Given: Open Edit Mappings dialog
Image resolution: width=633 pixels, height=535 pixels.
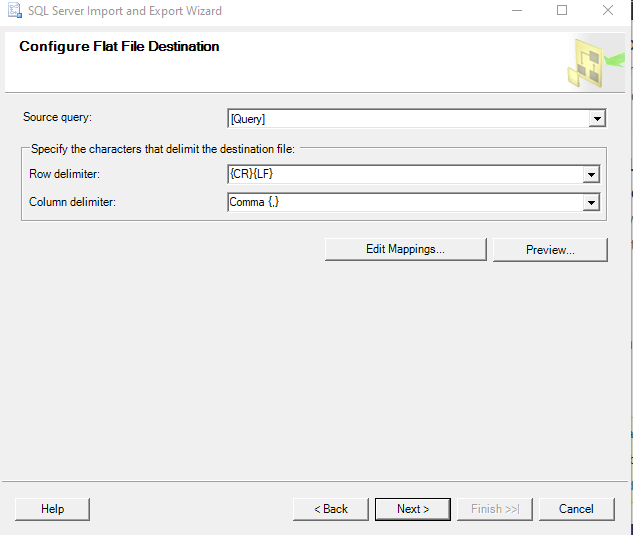Looking at the screenshot, I should tap(405, 249).
